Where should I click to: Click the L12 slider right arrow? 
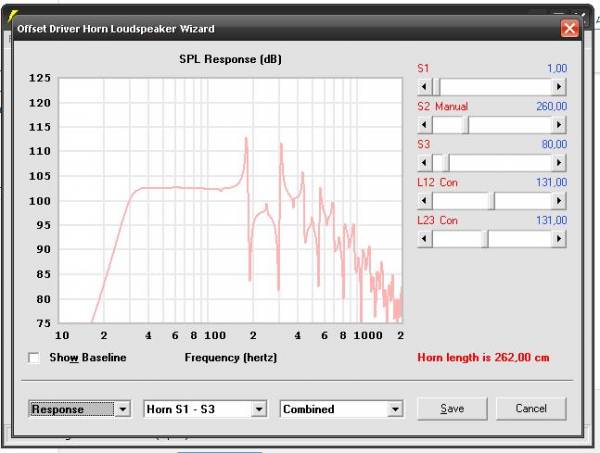[x=559, y=200]
